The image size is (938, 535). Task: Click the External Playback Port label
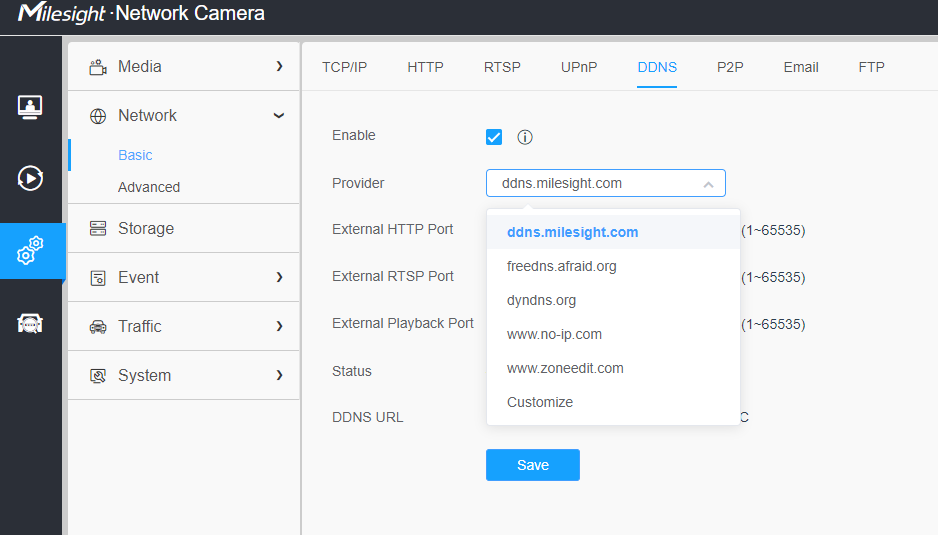403,323
